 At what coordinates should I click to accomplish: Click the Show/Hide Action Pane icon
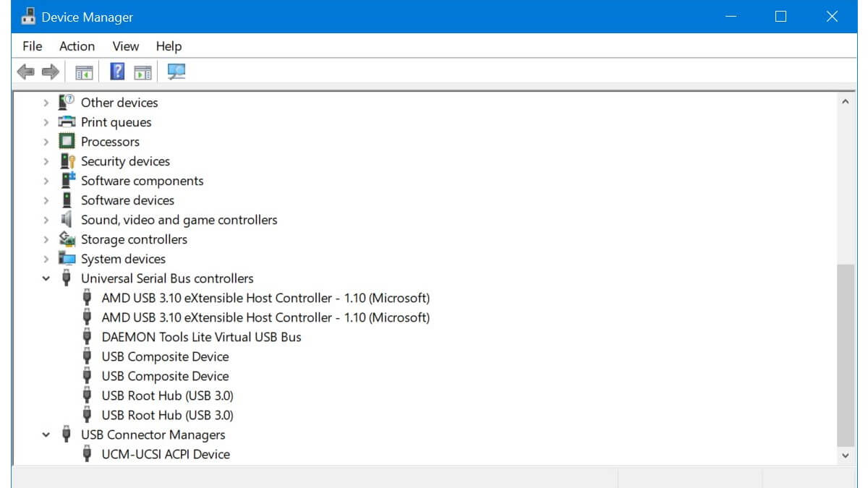(143, 72)
